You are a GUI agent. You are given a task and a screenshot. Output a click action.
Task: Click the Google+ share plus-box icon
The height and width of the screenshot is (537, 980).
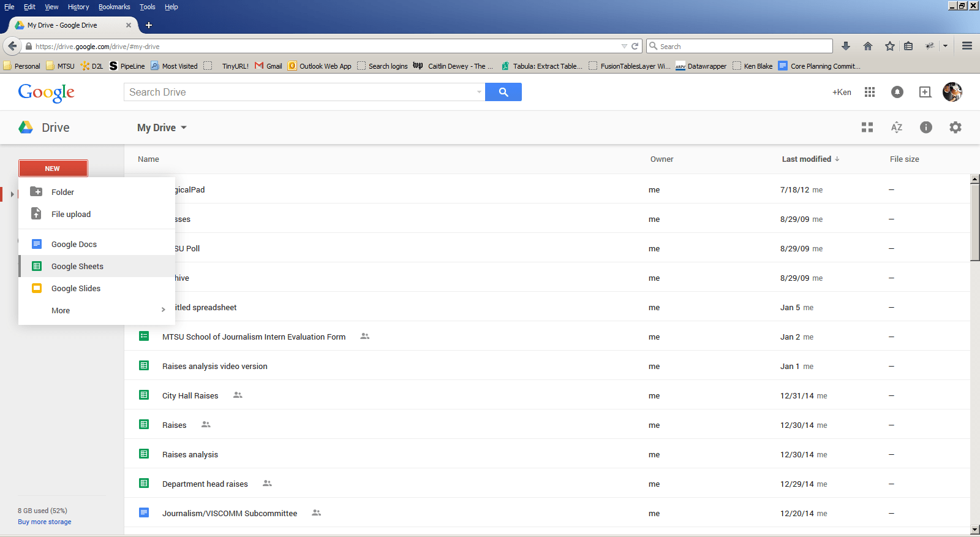[x=925, y=92]
